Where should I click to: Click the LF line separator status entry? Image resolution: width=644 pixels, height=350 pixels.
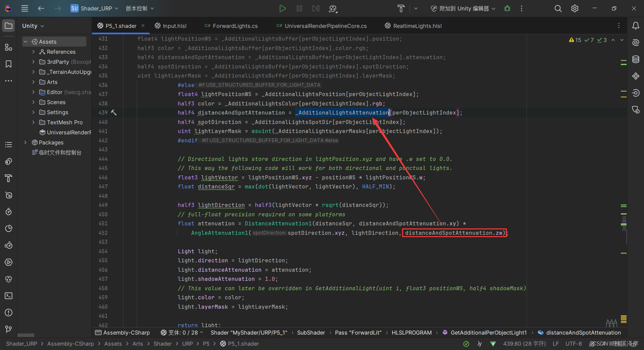(x=556, y=344)
